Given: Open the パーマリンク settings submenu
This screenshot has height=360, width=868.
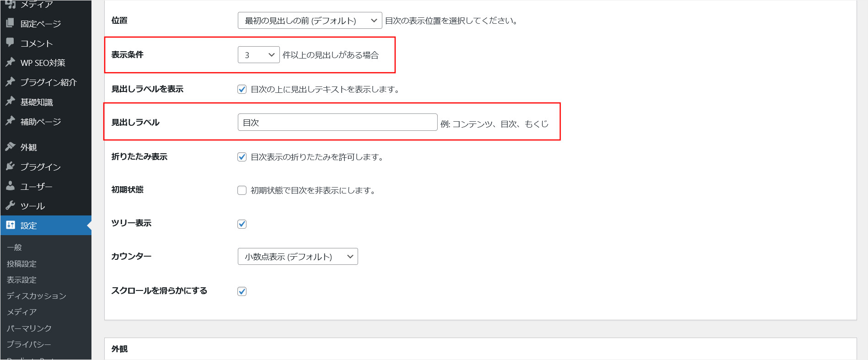Looking at the screenshot, I should (29, 328).
